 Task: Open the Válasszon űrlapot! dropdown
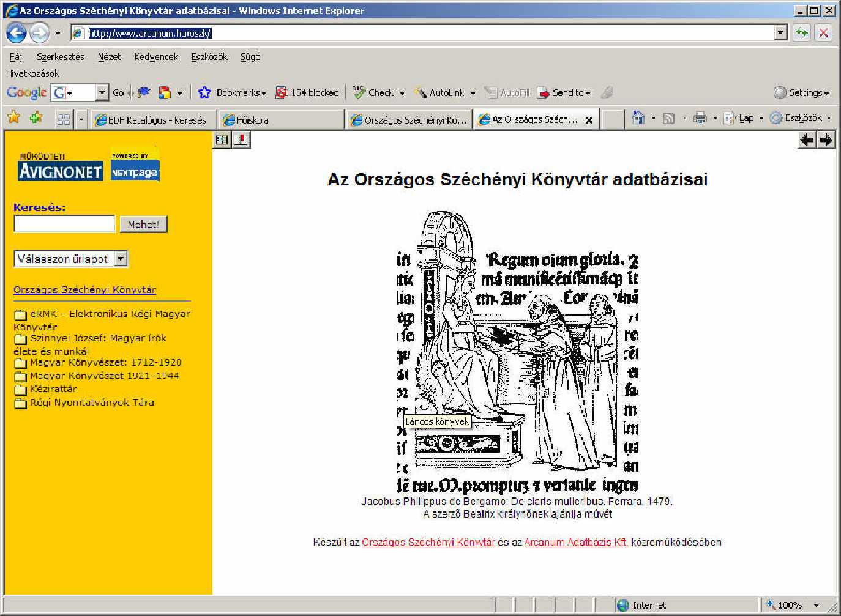(71, 259)
